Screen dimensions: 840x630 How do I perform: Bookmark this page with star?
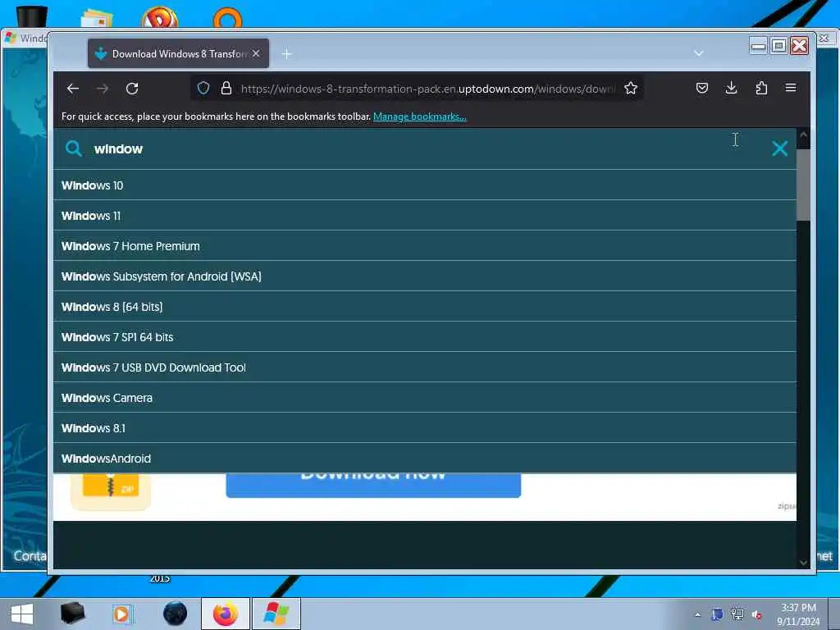click(631, 88)
